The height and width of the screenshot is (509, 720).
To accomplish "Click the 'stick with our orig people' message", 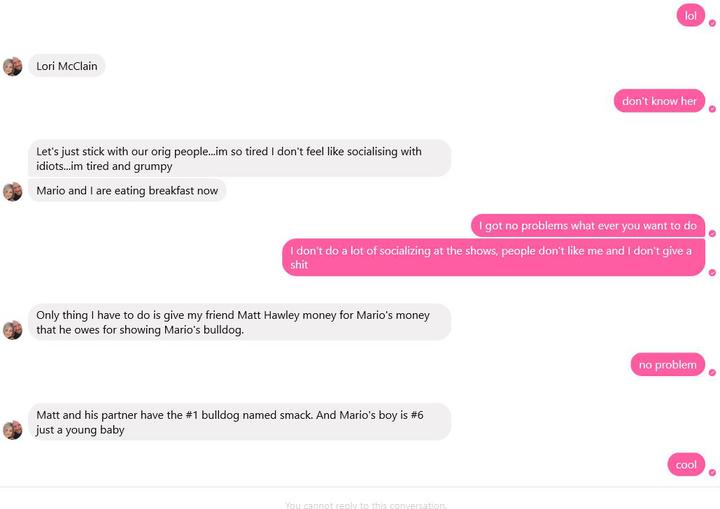I will [x=239, y=158].
